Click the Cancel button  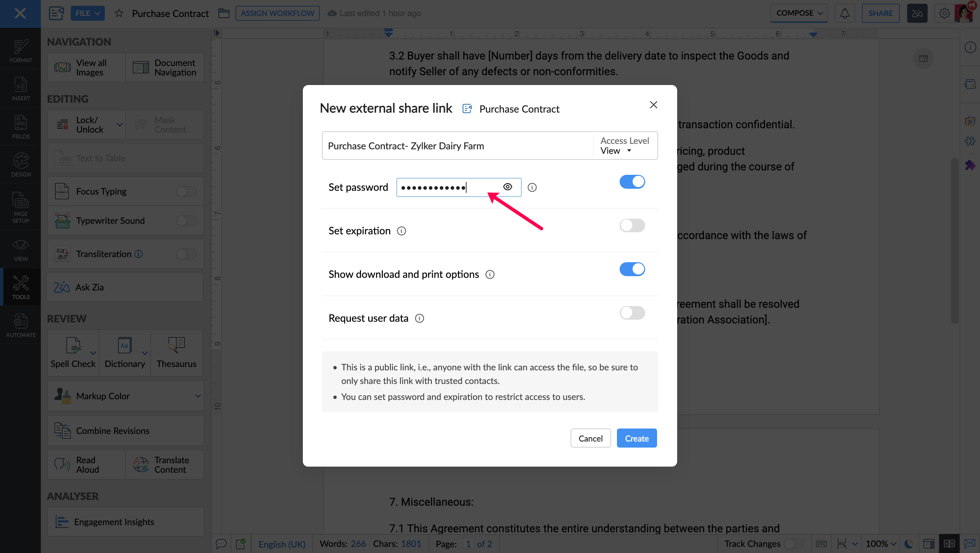[x=590, y=438]
